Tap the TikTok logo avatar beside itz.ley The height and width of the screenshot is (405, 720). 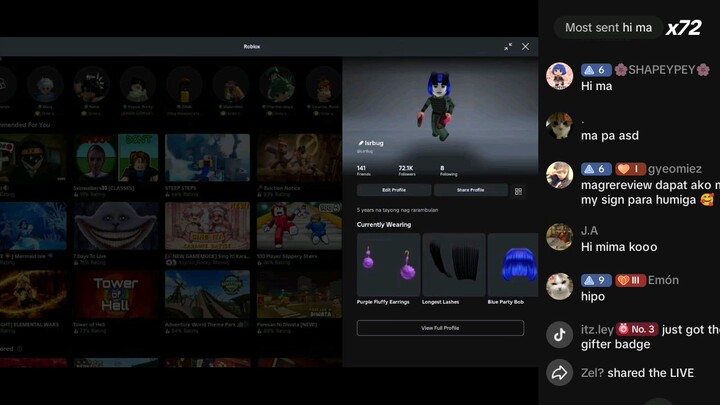[560, 335]
